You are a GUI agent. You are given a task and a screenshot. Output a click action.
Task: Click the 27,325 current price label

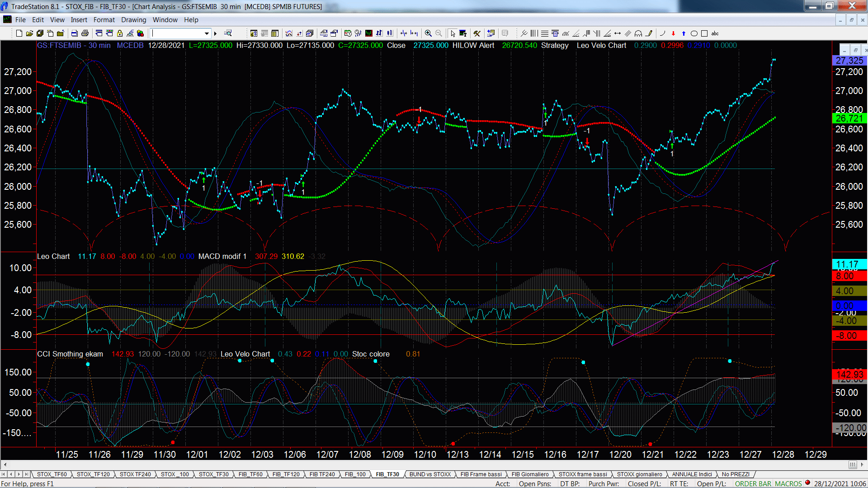849,61
